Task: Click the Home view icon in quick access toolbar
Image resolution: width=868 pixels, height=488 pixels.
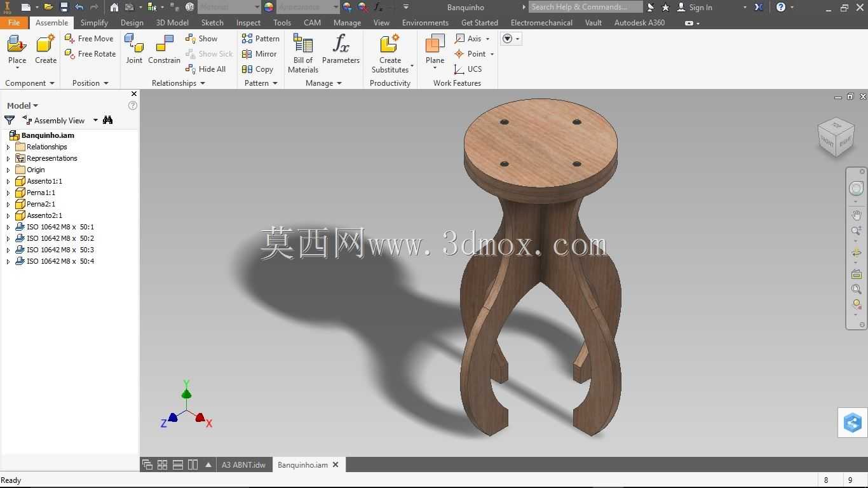Action: pyautogui.click(x=114, y=7)
